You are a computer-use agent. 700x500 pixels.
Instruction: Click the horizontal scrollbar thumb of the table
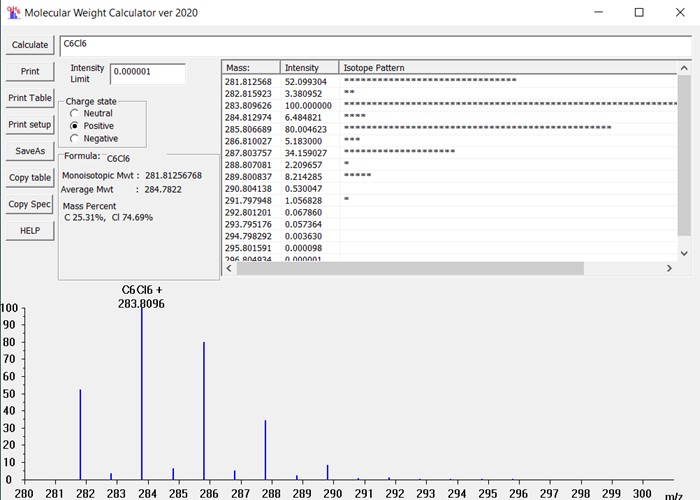click(x=410, y=268)
